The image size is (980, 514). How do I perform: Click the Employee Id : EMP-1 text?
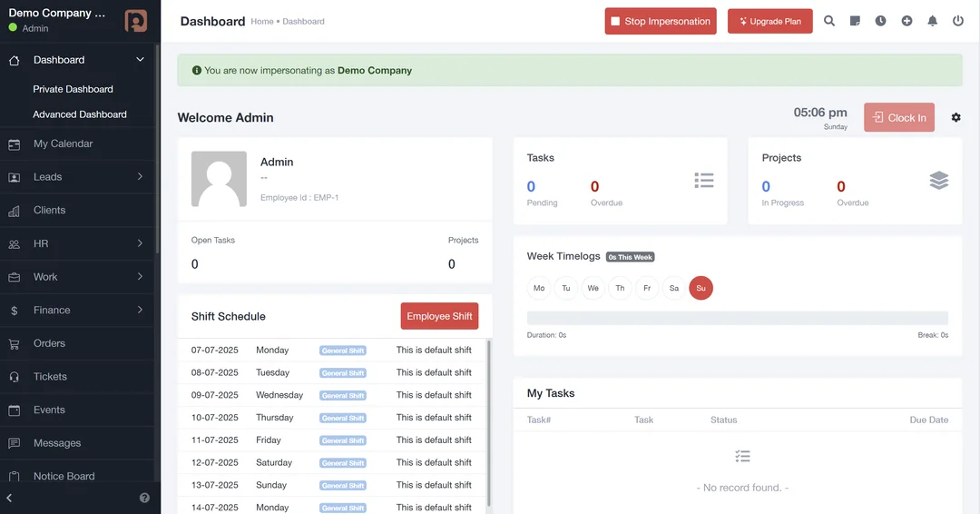pos(299,198)
